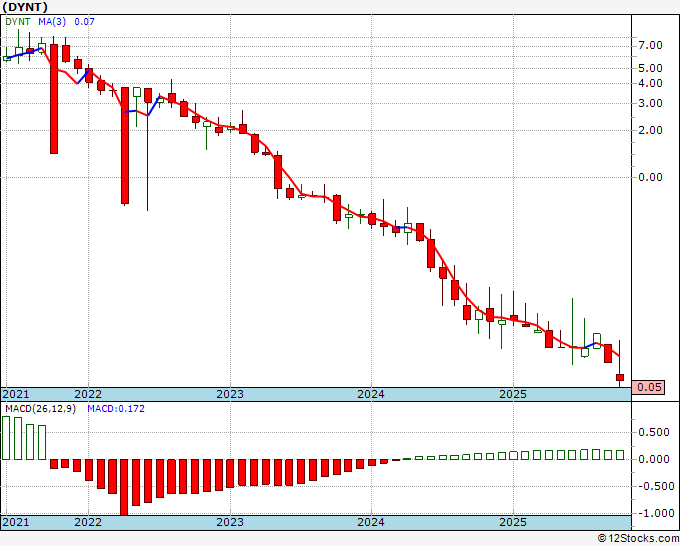Select the 2022 marker on price timeline

88,394
